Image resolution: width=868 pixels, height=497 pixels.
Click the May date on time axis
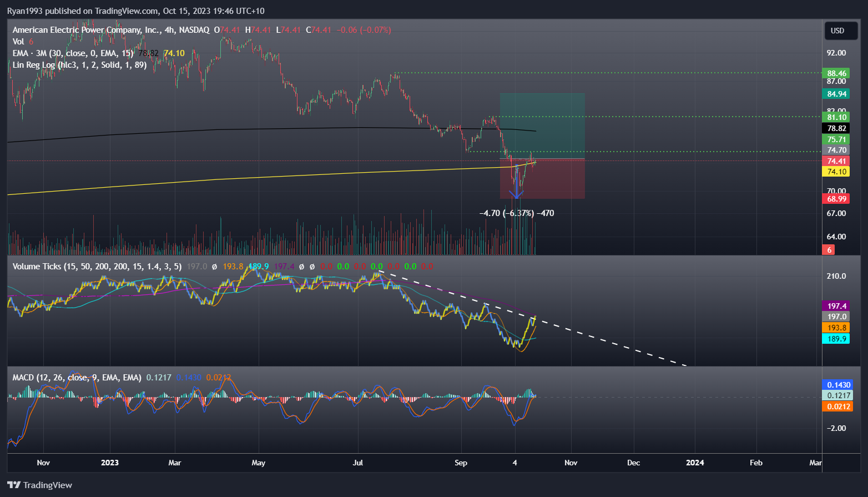tap(259, 463)
